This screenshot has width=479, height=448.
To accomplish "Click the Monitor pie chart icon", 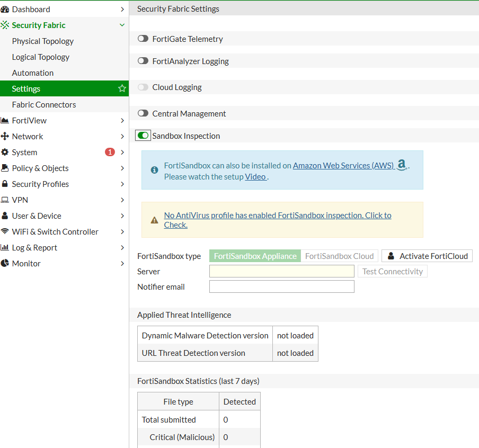I will click(5, 263).
